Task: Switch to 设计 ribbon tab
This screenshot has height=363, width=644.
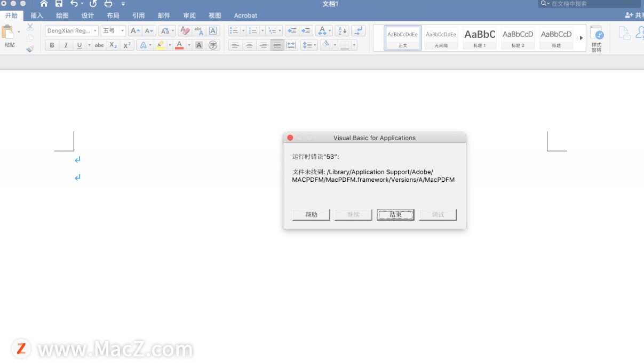Action: click(x=88, y=15)
